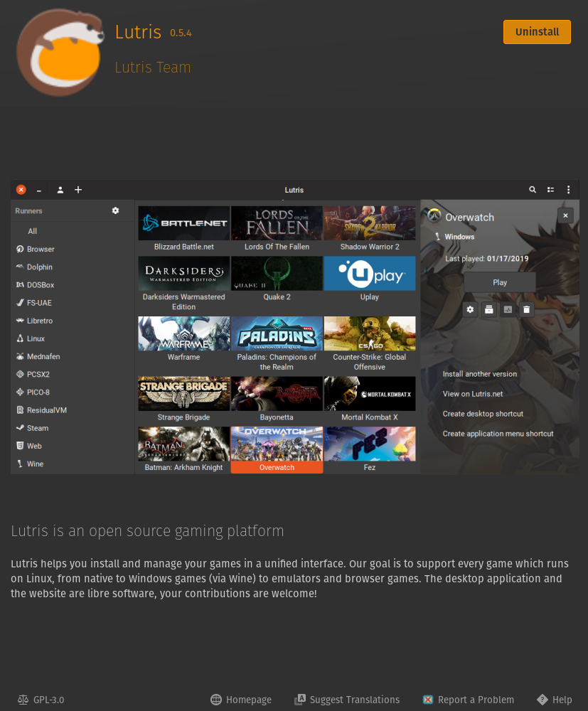588x711 pixels.
Task: Select the Steam runner in sidebar
Action: point(38,428)
